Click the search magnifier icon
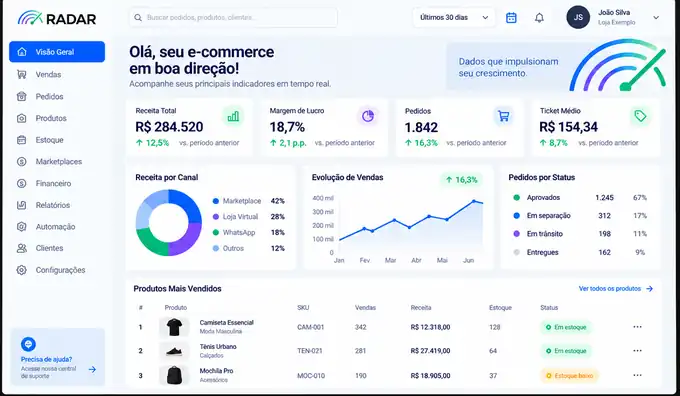 click(x=138, y=18)
